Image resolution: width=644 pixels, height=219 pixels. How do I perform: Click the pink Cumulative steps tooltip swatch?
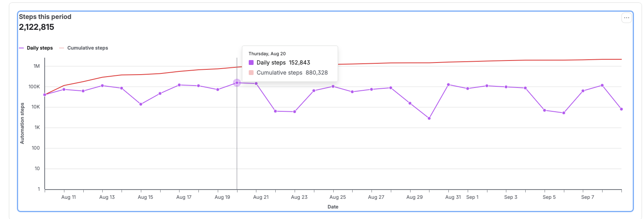tap(251, 73)
